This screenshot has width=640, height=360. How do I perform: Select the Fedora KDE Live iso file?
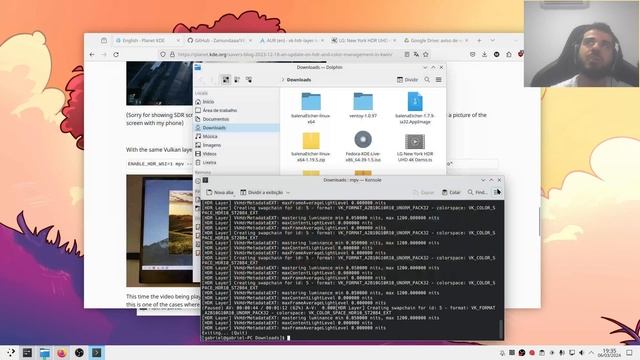click(363, 147)
